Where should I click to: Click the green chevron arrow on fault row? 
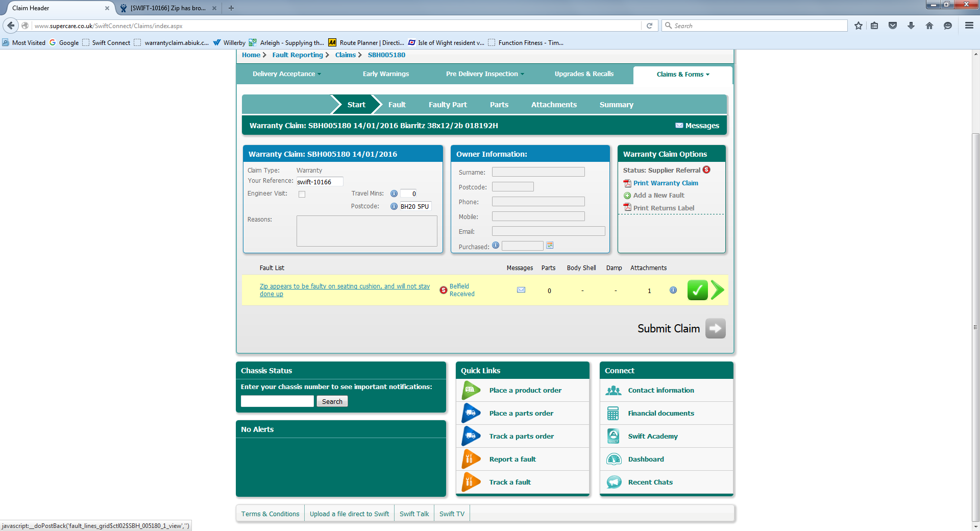pyautogui.click(x=717, y=290)
